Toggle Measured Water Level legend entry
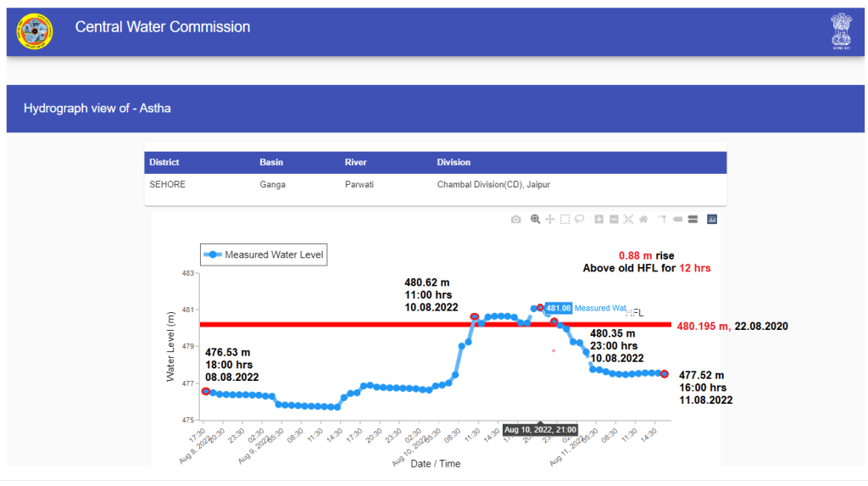The image size is (868, 486). point(264,254)
